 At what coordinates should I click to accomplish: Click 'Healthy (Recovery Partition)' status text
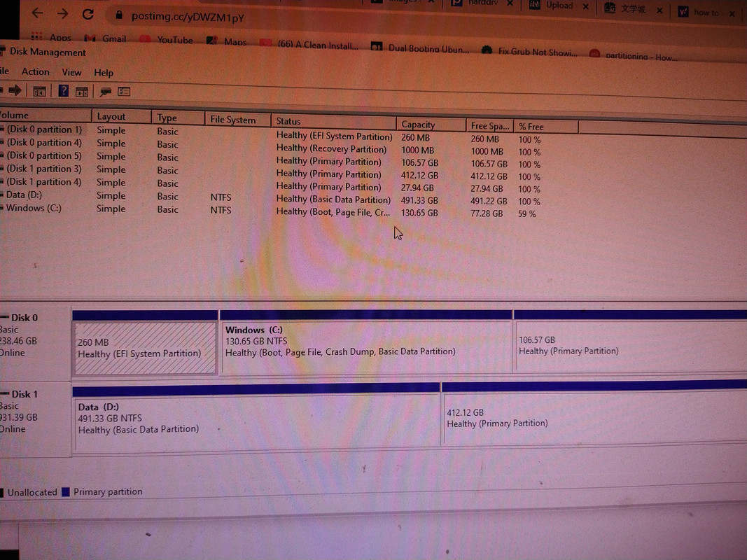click(x=331, y=148)
